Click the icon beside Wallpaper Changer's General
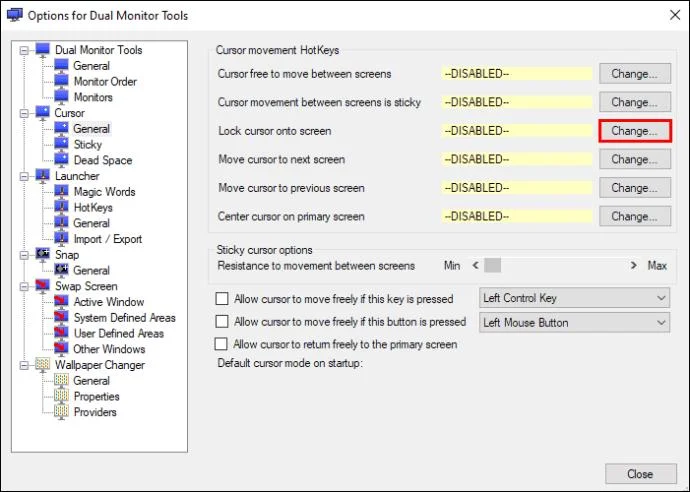 click(61, 380)
